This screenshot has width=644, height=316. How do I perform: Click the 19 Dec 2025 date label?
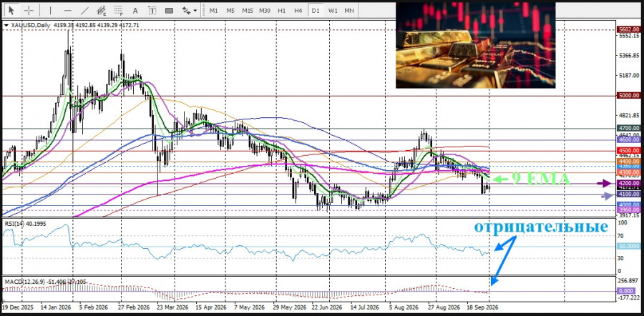point(16,307)
